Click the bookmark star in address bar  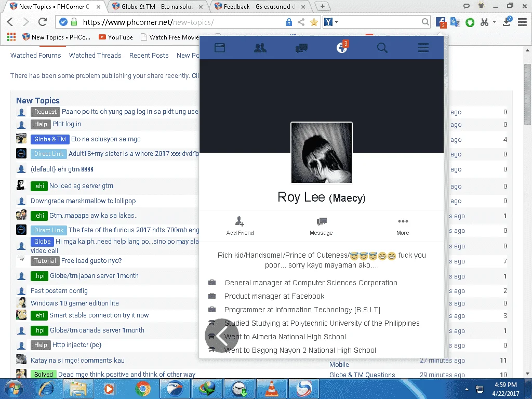point(314,22)
